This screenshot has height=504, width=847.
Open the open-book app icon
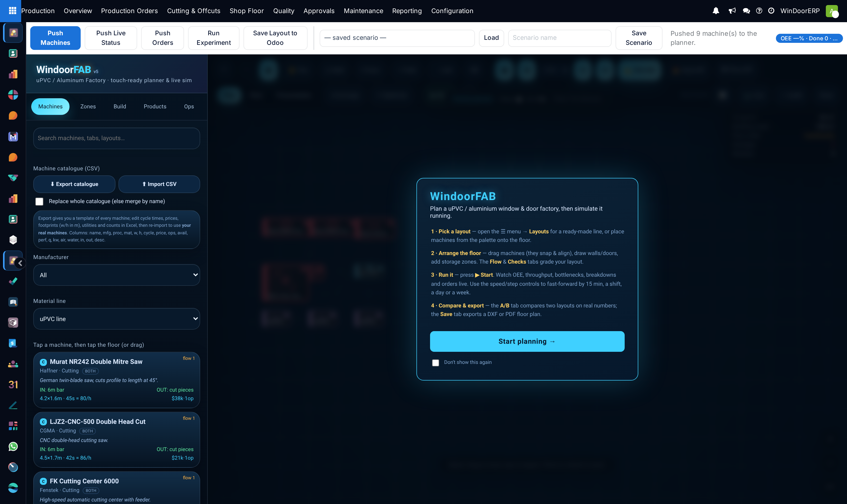[13, 302]
